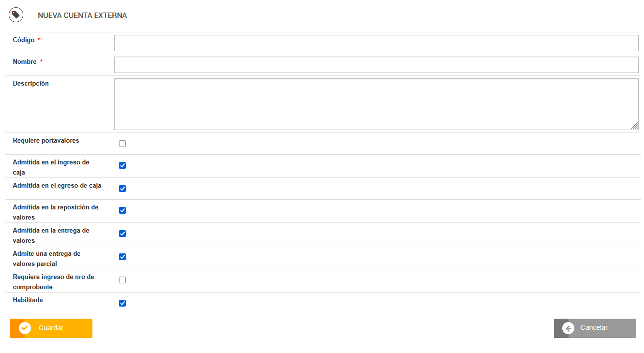Click the Código field label

click(24, 40)
